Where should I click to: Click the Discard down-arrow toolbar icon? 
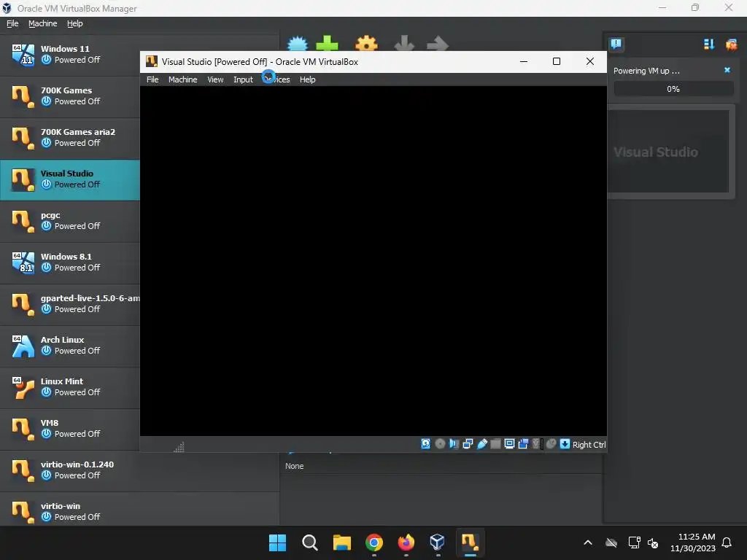pos(404,43)
